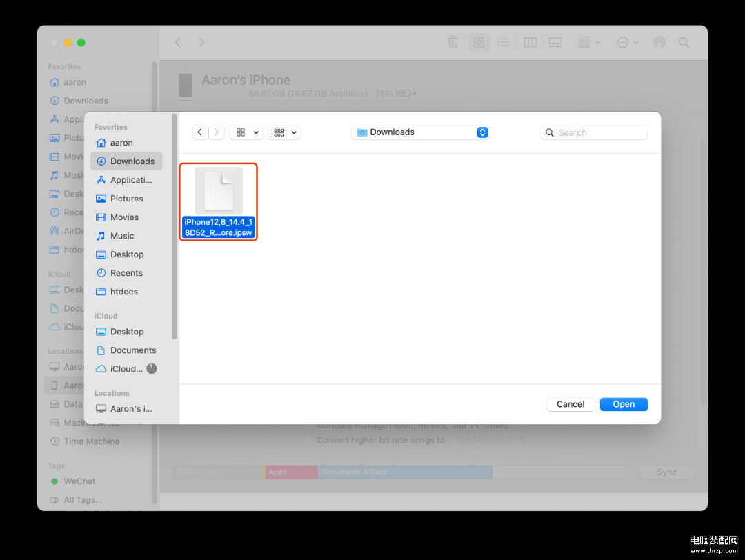This screenshot has height=560, width=745.
Task: Open Recents in dialog sidebar
Action: tap(126, 273)
